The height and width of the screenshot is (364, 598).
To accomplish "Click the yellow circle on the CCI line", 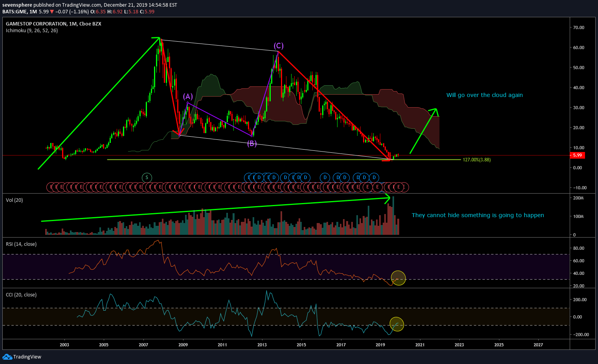I will (x=397, y=324).
